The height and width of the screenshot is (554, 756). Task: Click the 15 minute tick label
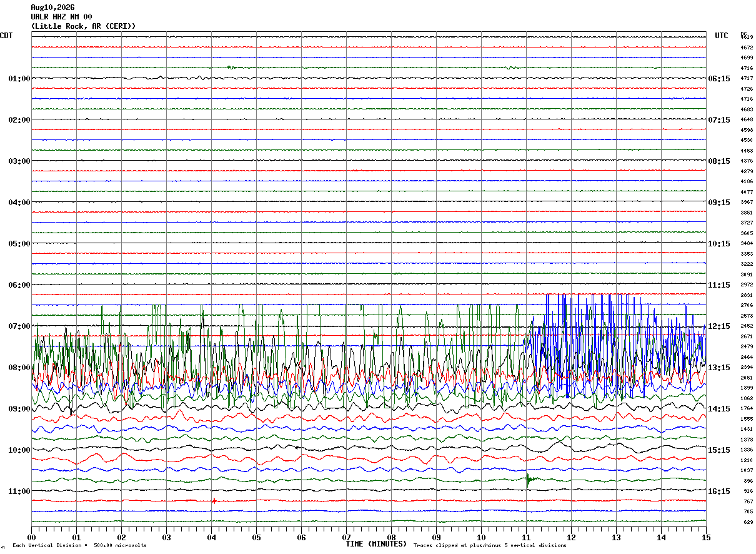(706, 537)
